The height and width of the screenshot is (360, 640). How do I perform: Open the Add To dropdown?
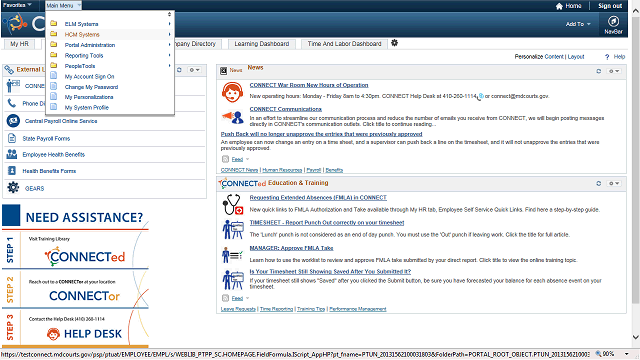[578, 24]
